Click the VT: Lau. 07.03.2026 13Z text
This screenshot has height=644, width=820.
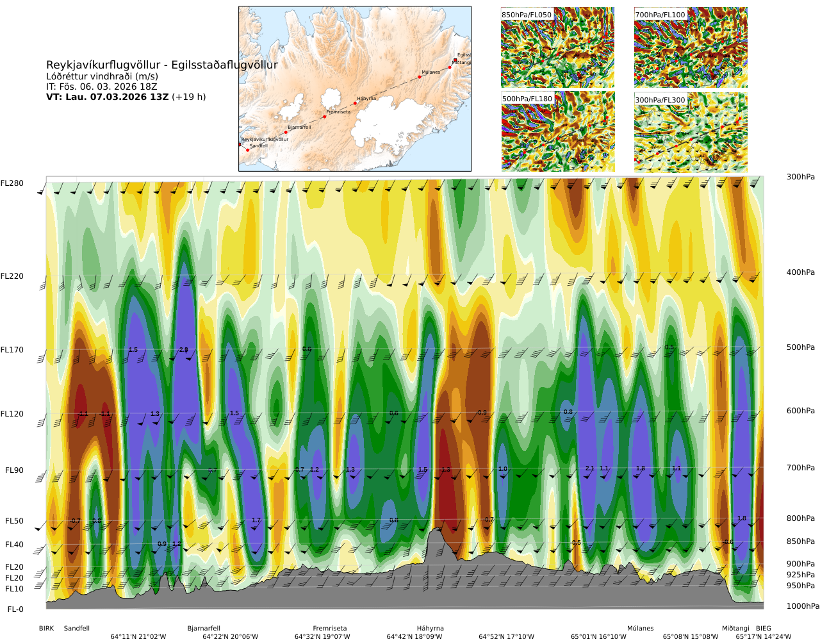(108, 97)
